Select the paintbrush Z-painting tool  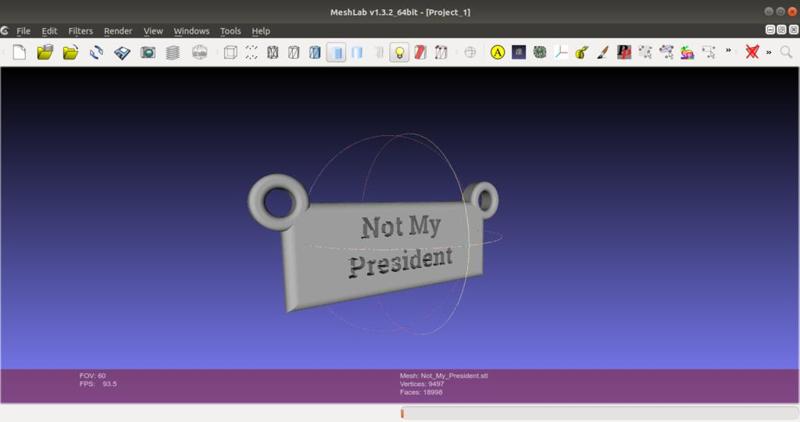(x=603, y=52)
